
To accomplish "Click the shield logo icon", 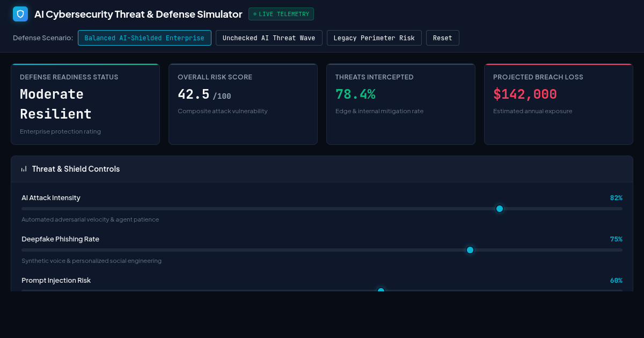I will tap(20, 14).
